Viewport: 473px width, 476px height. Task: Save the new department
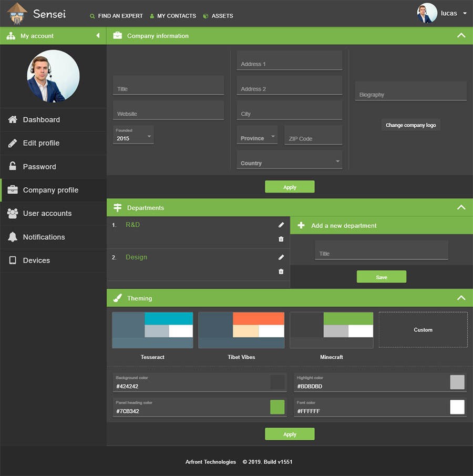click(x=381, y=277)
